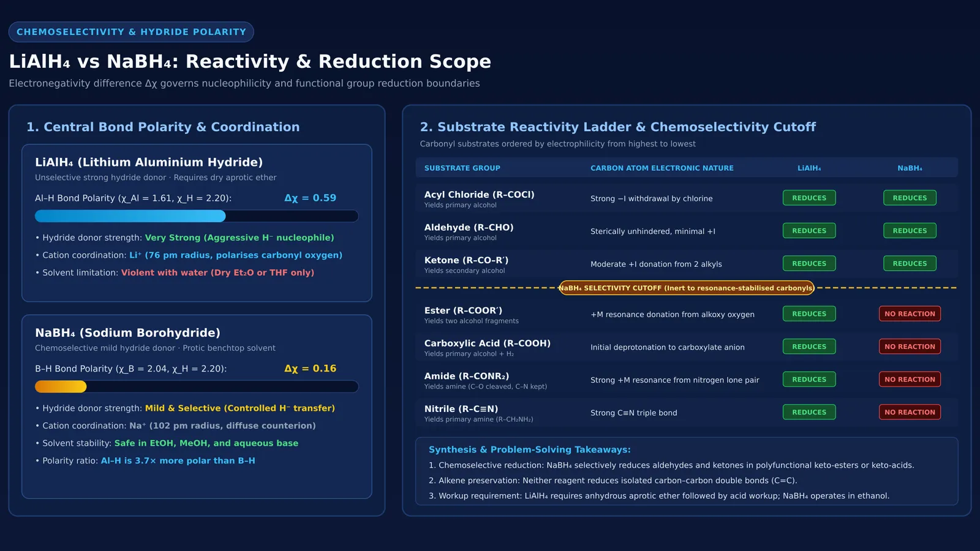980x551 pixels.
Task: Click 'Al-H is 3.7× more polar than B-H'
Action: click(x=178, y=460)
